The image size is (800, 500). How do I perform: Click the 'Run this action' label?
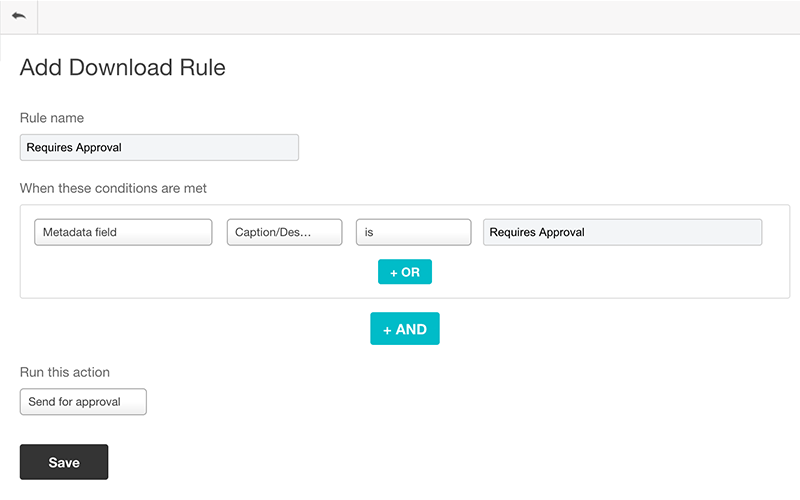point(65,372)
